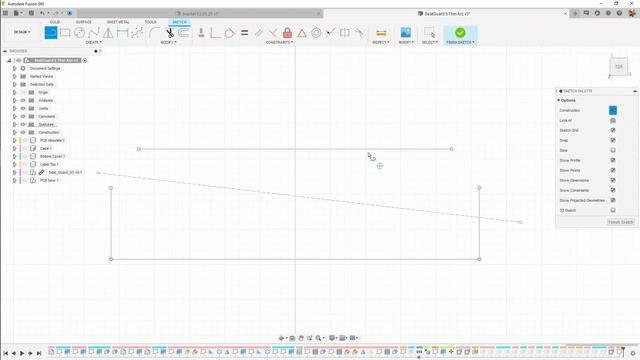Screen dimensions: 640x360
Task: Expand the Bottom Cover 1 component
Action: [15, 156]
